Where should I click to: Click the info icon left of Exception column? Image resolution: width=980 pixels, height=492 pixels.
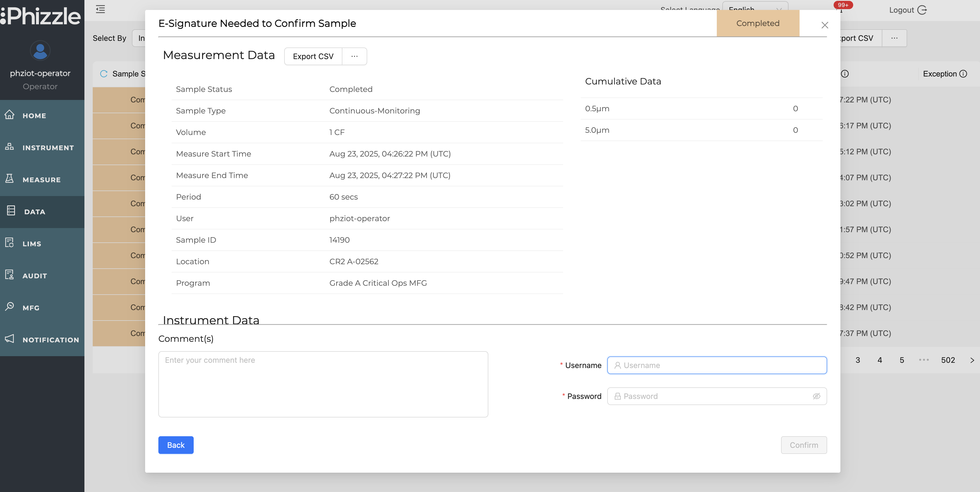(845, 74)
